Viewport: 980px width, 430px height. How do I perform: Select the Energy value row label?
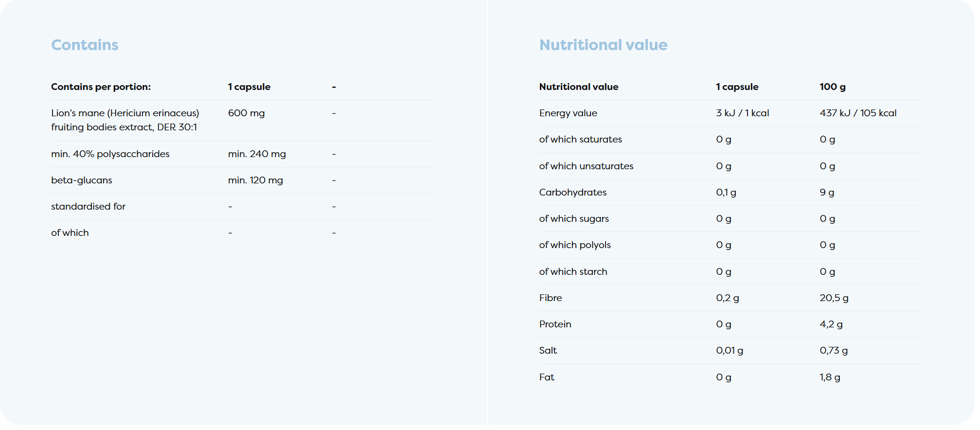(568, 113)
